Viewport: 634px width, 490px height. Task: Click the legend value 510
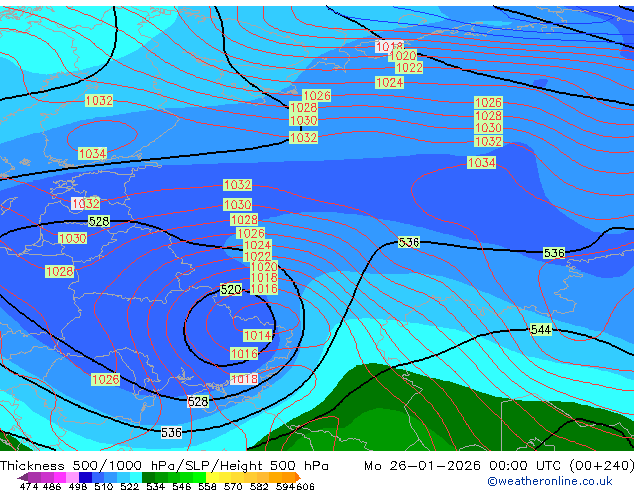click(x=104, y=486)
